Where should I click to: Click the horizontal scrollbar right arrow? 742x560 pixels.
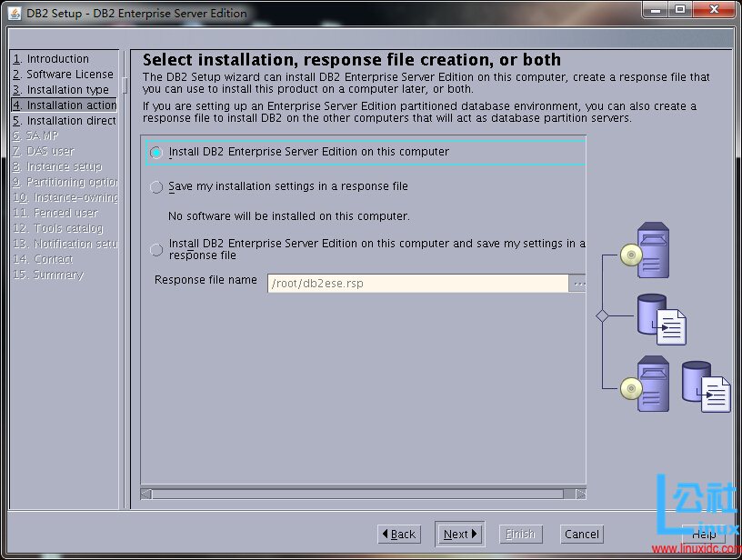(x=581, y=495)
